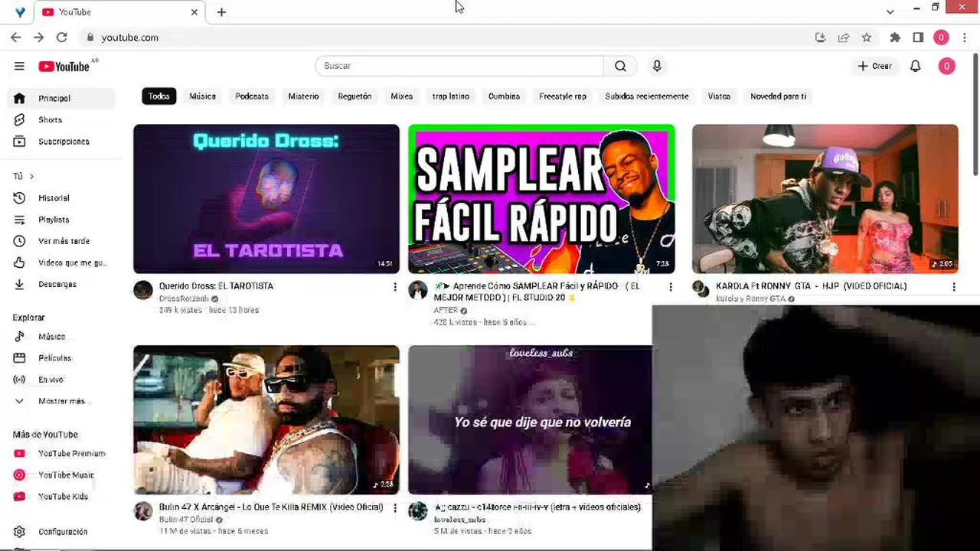This screenshot has height=551, width=980.
Task: Open Principal in the sidebar
Action: coord(61,98)
